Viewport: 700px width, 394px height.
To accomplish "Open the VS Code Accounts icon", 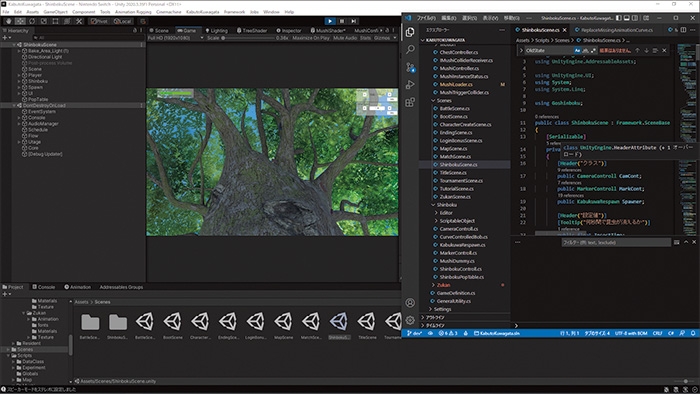I will [410, 303].
